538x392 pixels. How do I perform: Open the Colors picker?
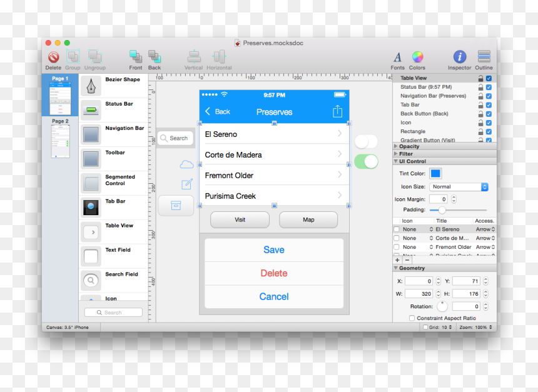pyautogui.click(x=417, y=57)
